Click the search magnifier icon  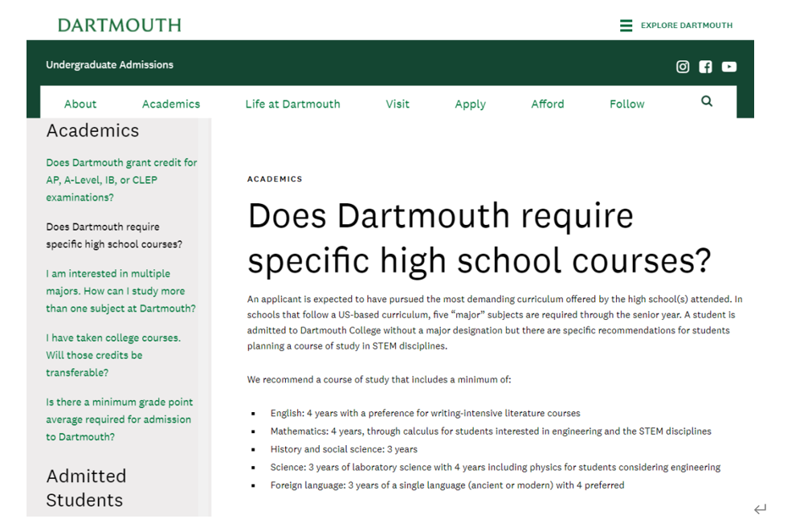point(707,101)
